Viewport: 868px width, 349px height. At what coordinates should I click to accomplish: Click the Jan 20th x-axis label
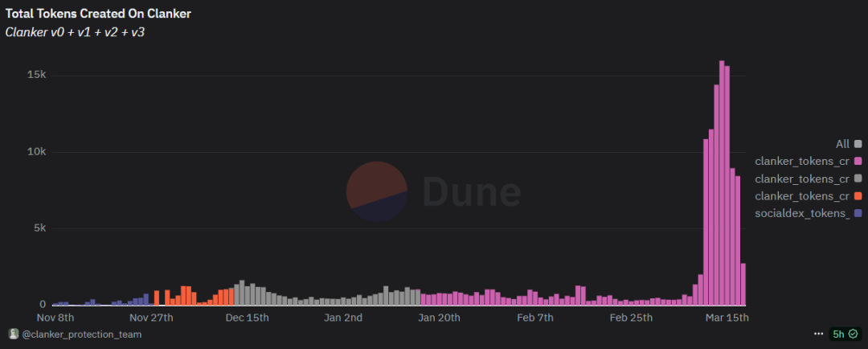tap(438, 318)
